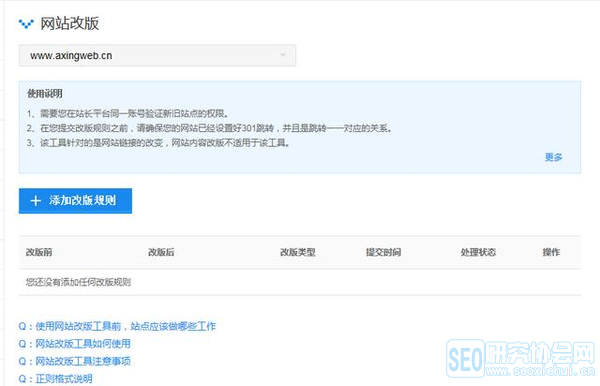Click the 改版类型 column header
The width and height of the screenshot is (600, 386).
(297, 252)
